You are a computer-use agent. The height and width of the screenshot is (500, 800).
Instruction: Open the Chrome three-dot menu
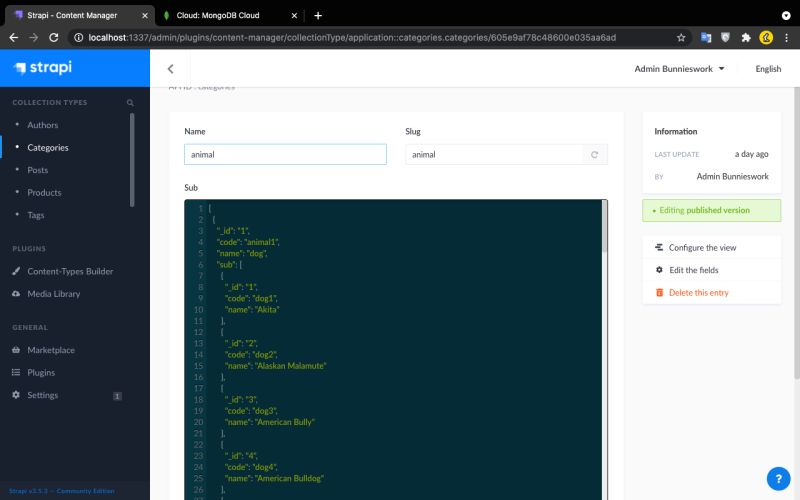point(786,37)
